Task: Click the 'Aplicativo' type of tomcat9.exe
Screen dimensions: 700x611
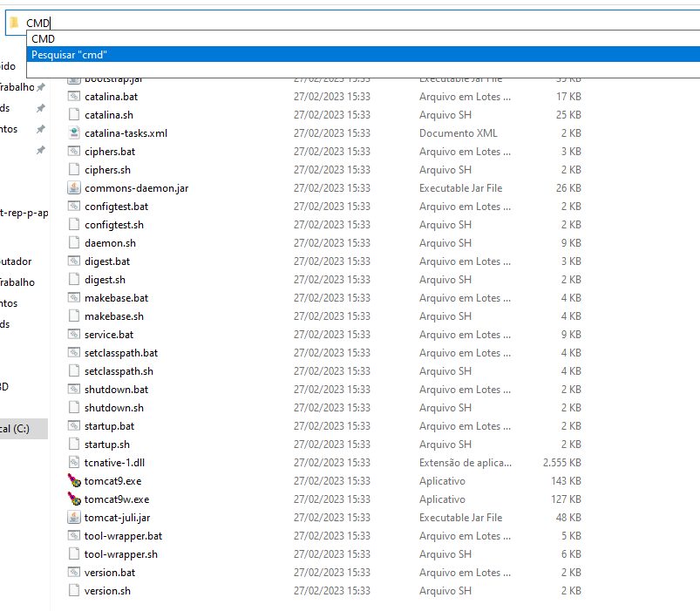Action: 443,481
